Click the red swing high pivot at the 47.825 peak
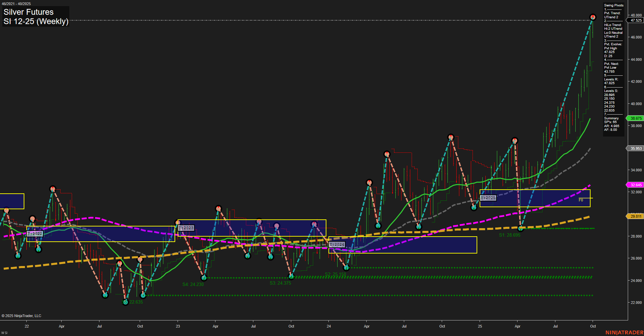Viewport: 644px width, 336px height. (593, 17)
